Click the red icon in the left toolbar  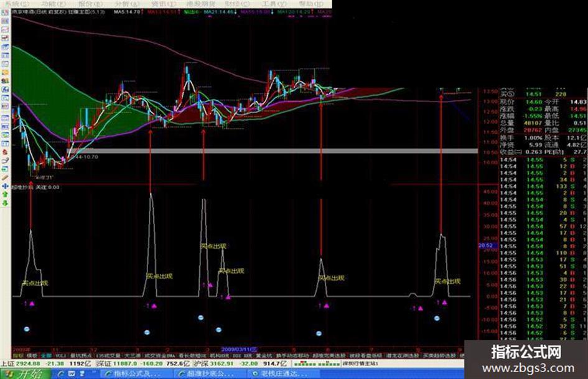(x=5, y=152)
